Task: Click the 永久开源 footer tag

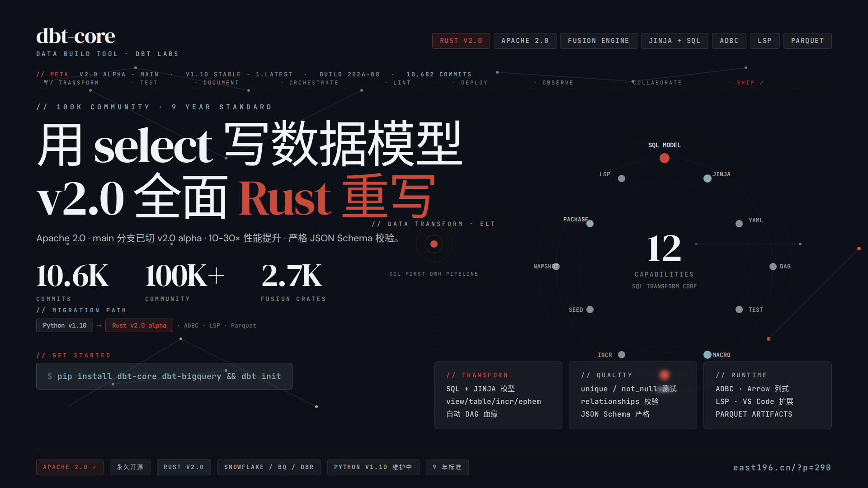Action: [x=130, y=467]
